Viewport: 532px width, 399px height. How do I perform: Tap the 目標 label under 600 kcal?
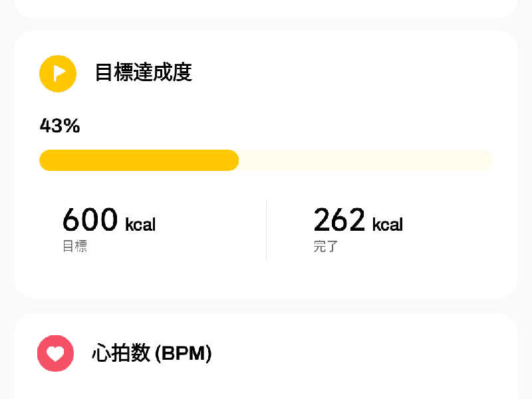coord(75,246)
